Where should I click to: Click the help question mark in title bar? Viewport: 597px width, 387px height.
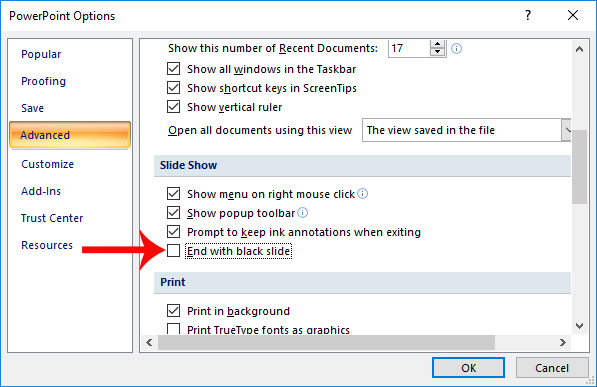click(x=528, y=15)
